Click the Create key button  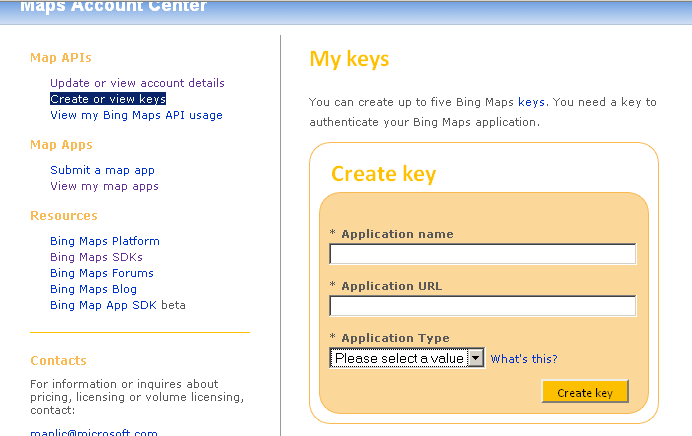pos(585,391)
